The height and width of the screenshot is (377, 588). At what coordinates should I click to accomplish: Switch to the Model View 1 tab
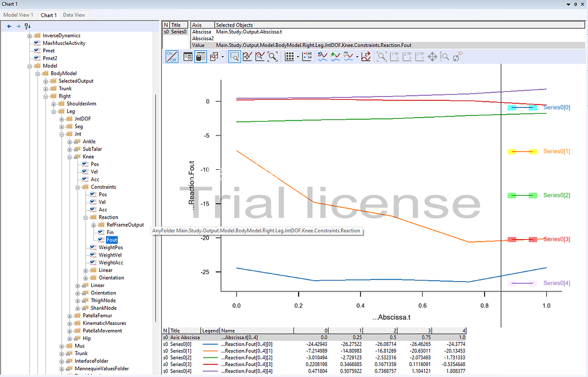coord(18,15)
